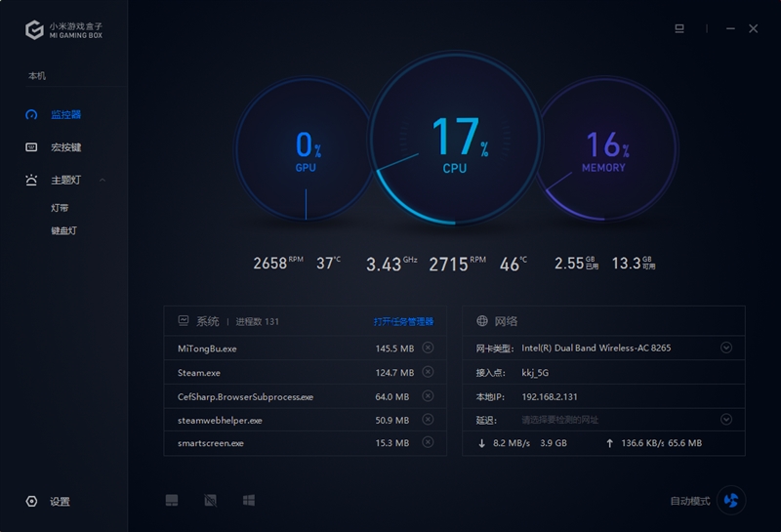Click the MEMORY 16% gauge
The width and height of the screenshot is (781, 532).
(605, 148)
